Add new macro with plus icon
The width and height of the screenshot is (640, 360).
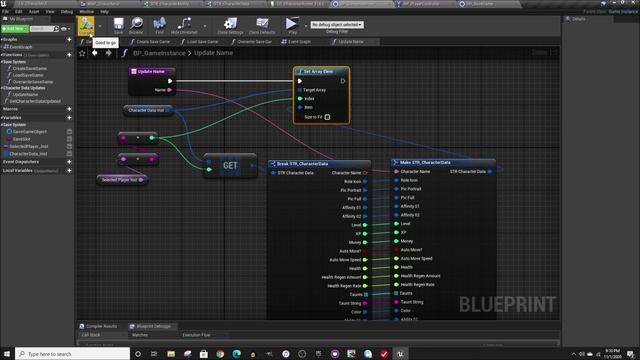tap(69, 109)
